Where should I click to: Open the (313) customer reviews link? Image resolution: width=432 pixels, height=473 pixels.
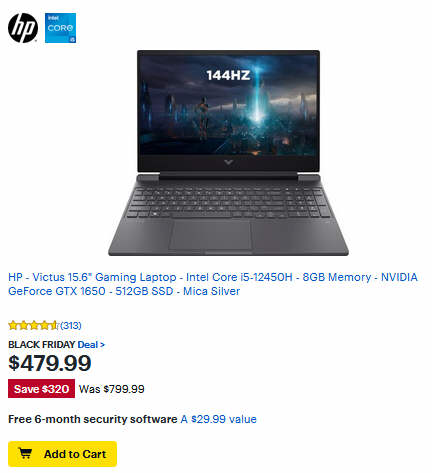coord(71,326)
